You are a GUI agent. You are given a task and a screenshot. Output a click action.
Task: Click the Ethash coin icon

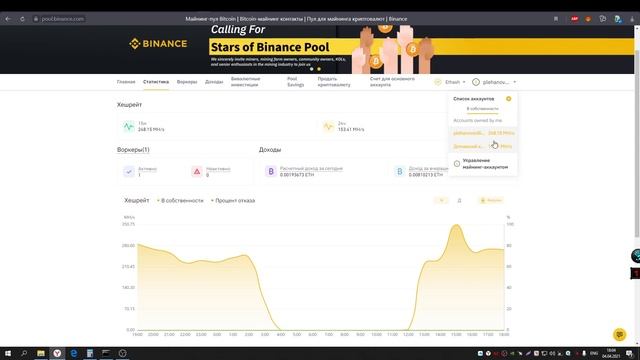click(x=438, y=82)
